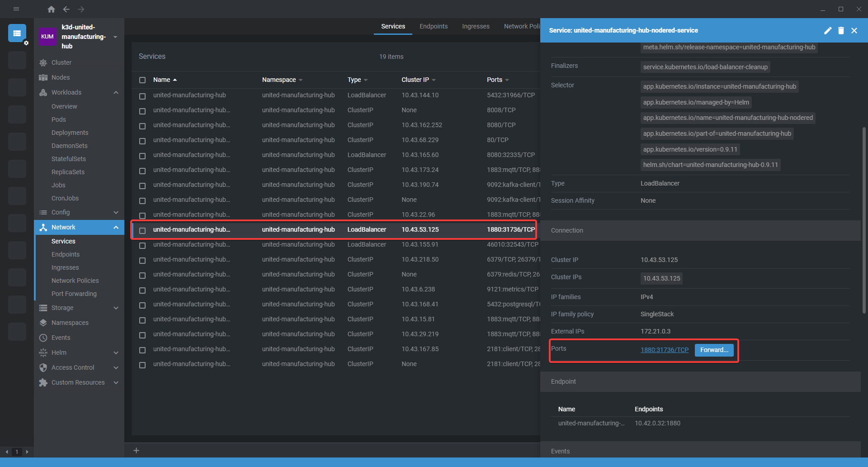868x467 pixels.
Task: Expand the Storage section chevron
Action: pyautogui.click(x=116, y=308)
